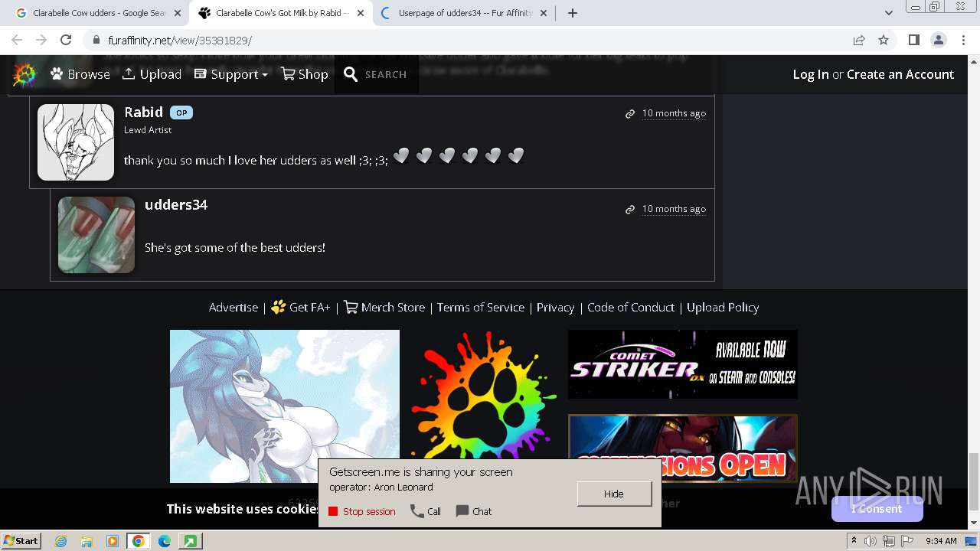The width and height of the screenshot is (980, 551).
Task: Open the volume control in system tray
Action: pyautogui.click(x=871, y=541)
